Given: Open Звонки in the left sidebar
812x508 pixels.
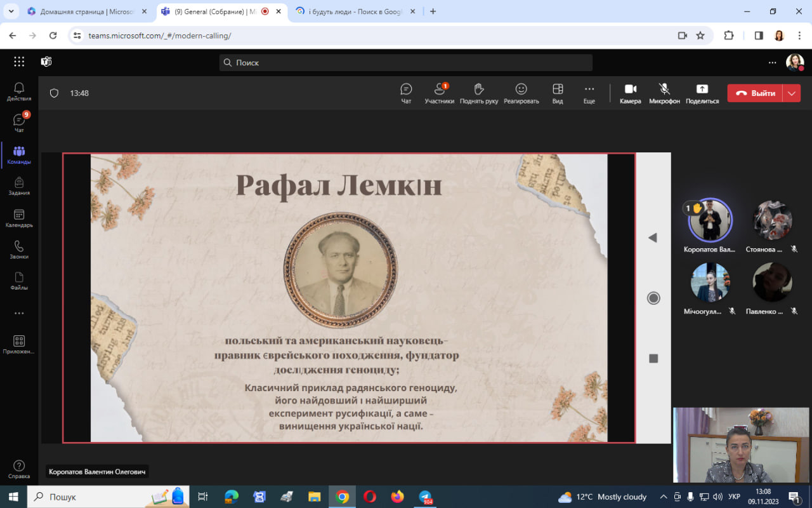Looking at the screenshot, I should point(19,250).
